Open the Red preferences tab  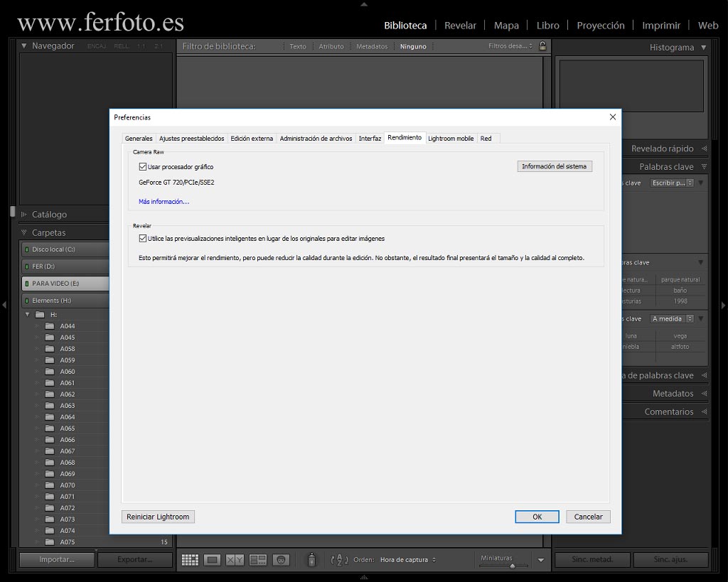[x=486, y=139]
